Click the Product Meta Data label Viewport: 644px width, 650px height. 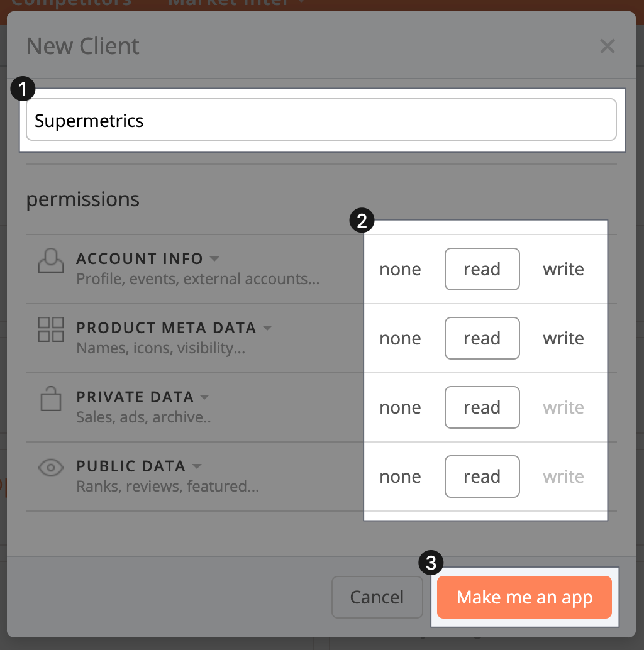click(x=166, y=328)
